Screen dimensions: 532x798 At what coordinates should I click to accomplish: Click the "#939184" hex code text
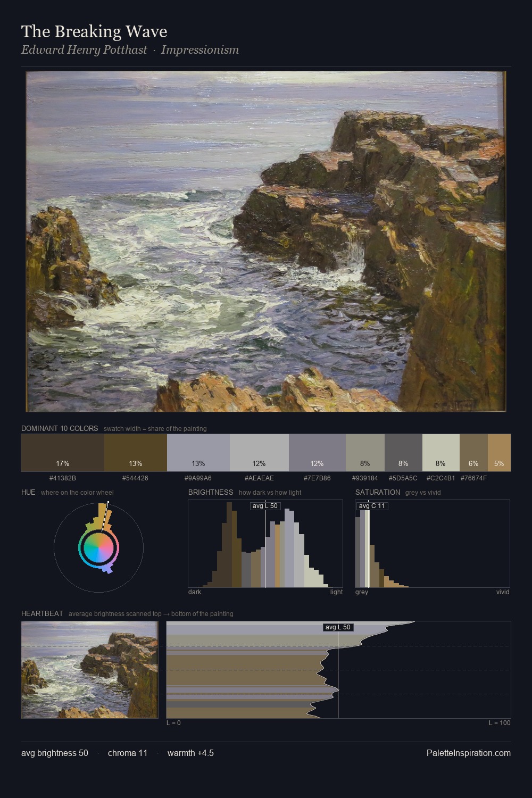pyautogui.click(x=365, y=478)
